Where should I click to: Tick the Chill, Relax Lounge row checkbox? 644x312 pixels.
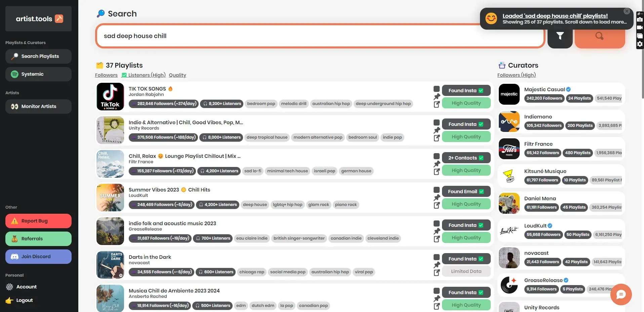point(437,156)
